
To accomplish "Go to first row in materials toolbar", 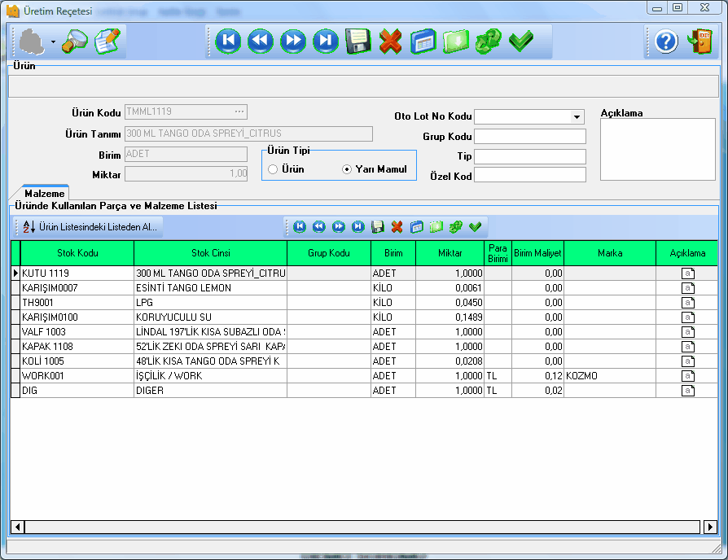I will 300,226.
